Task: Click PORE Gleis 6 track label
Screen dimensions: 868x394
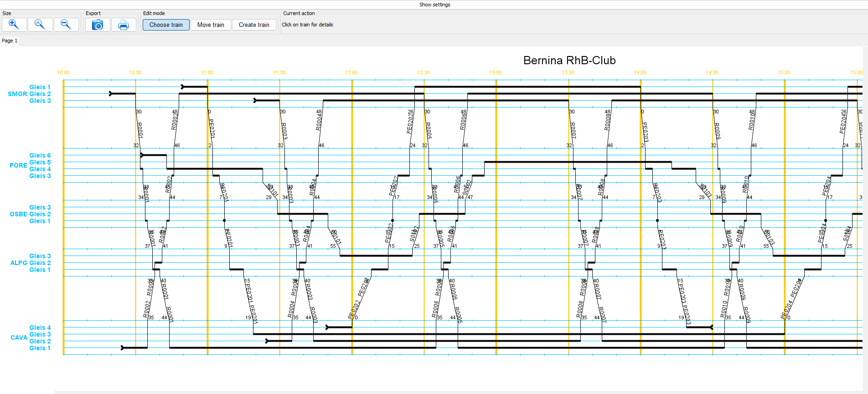Action: (x=40, y=155)
